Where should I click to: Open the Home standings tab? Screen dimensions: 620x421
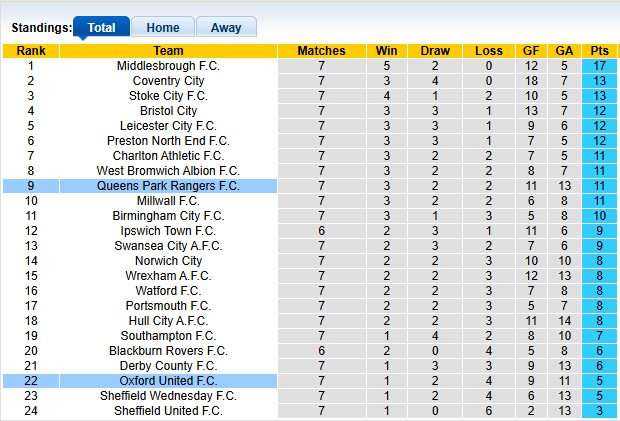[x=162, y=28]
